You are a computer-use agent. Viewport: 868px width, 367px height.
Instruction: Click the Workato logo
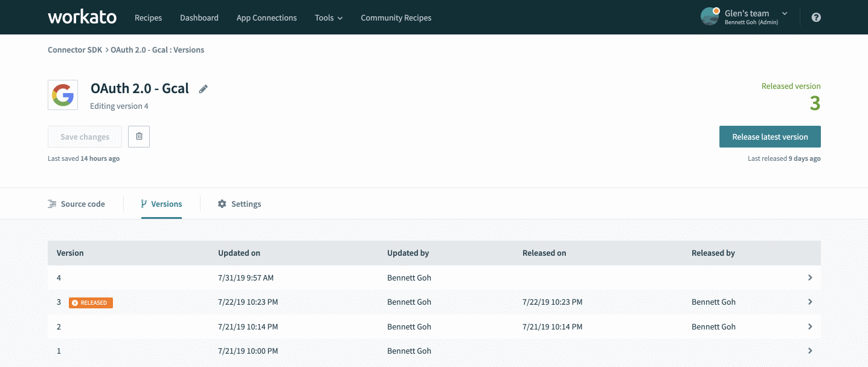[82, 17]
